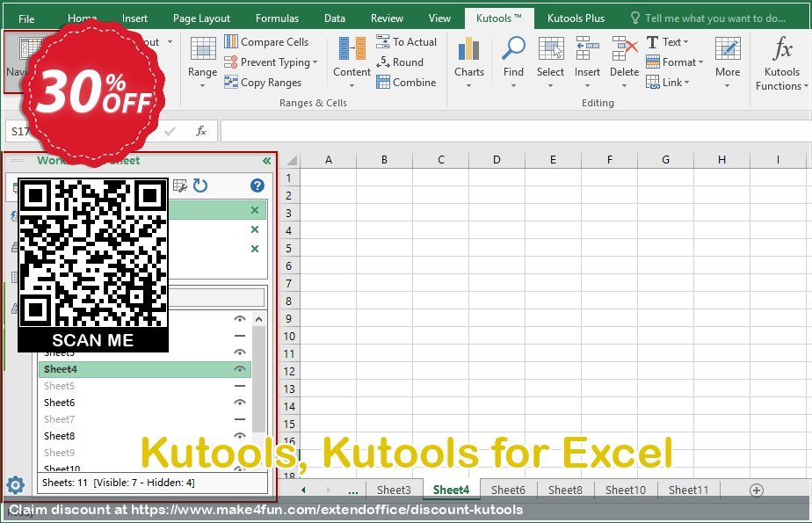812x523 pixels.
Task: Select the Sheet10 worksheet tab
Action: (625, 490)
